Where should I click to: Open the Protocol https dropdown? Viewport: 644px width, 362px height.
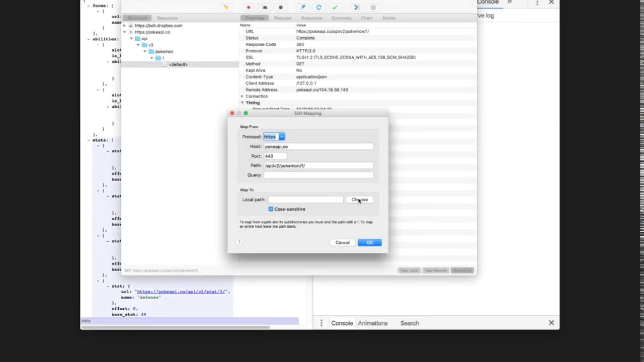pos(274,137)
